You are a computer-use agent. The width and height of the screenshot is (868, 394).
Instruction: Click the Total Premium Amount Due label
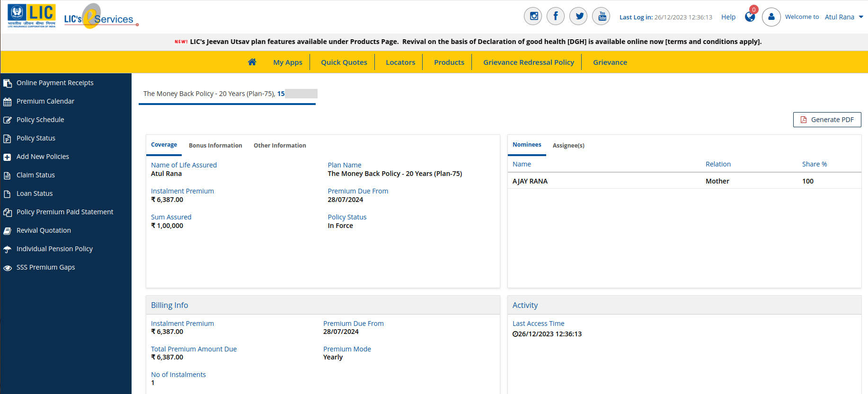[194, 349]
